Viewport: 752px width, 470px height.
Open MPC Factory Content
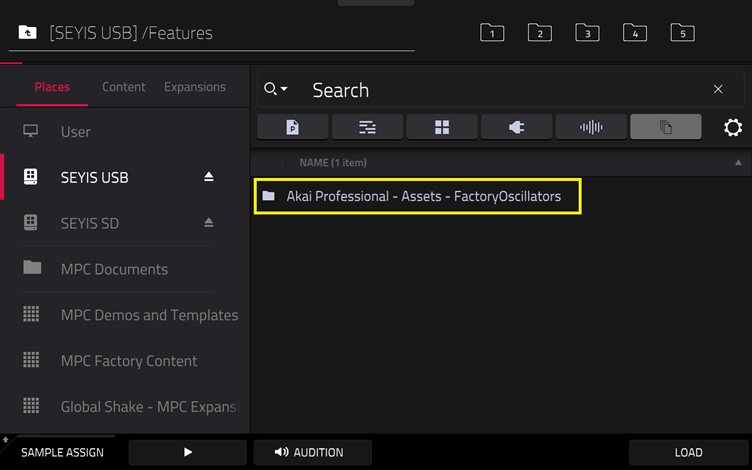125,361
